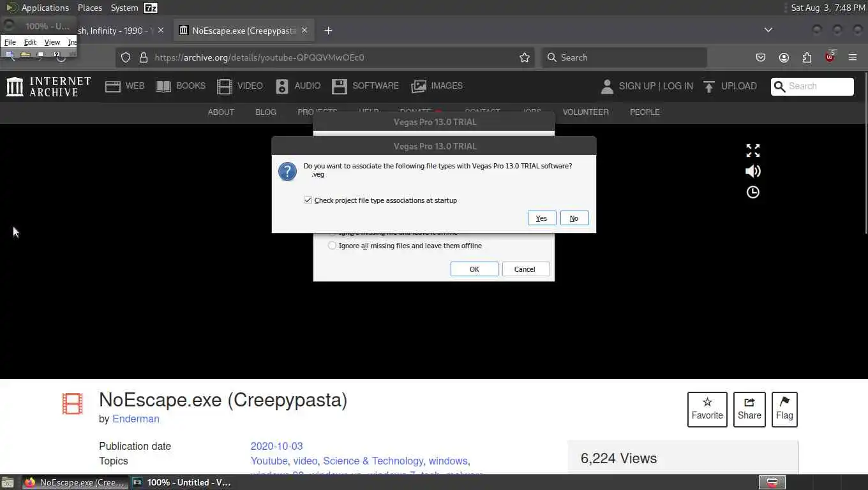This screenshot has height=490, width=868.
Task: Toggle fullscreen on the video player
Action: 753,151
